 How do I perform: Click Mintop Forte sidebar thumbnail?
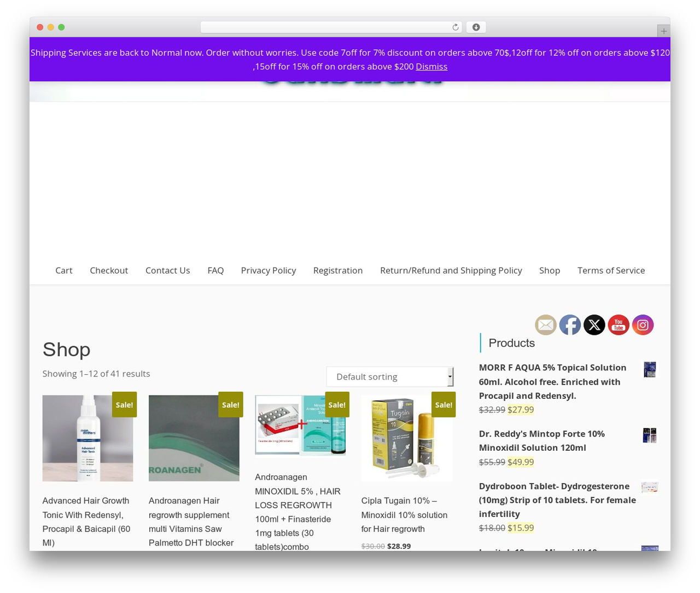point(650,435)
